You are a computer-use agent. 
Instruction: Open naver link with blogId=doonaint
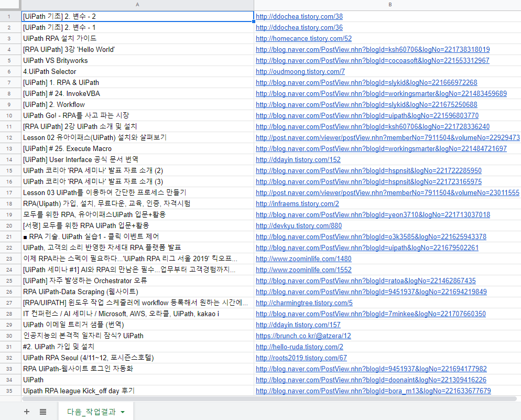(371, 380)
